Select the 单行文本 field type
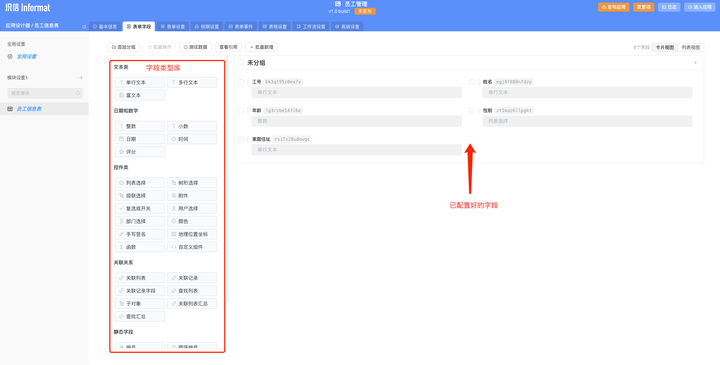The image size is (720, 365). pyautogui.click(x=140, y=83)
